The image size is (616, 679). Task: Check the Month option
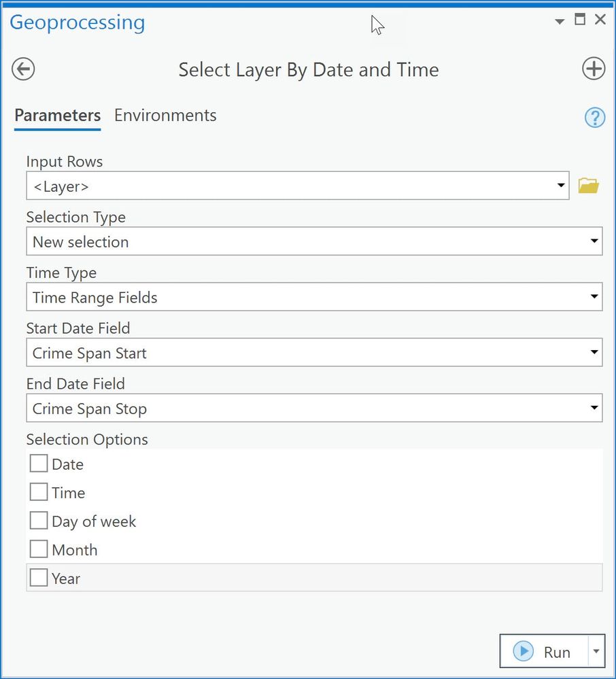click(x=39, y=549)
